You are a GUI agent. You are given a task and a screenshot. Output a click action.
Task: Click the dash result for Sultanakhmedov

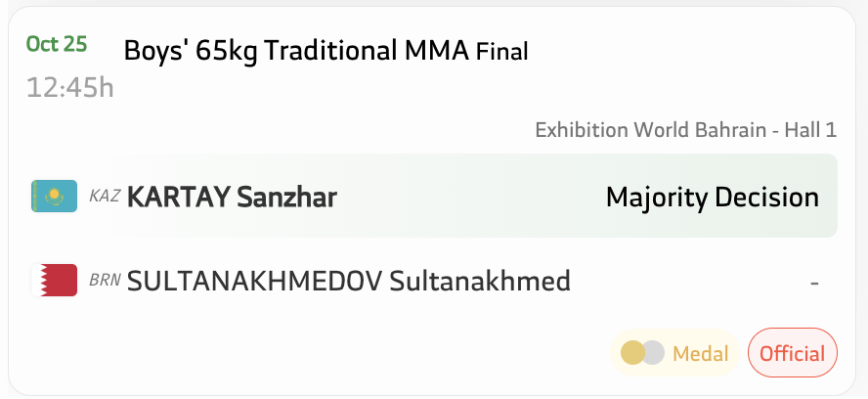(x=813, y=283)
